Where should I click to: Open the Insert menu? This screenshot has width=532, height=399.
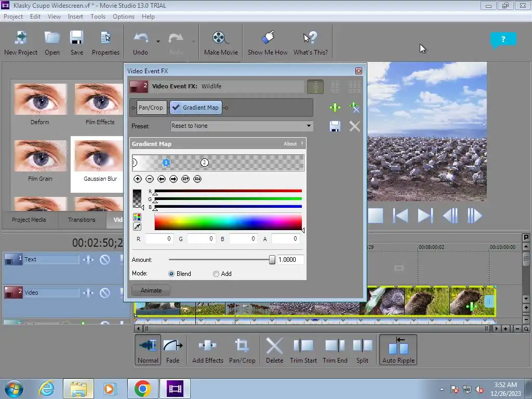pos(75,17)
